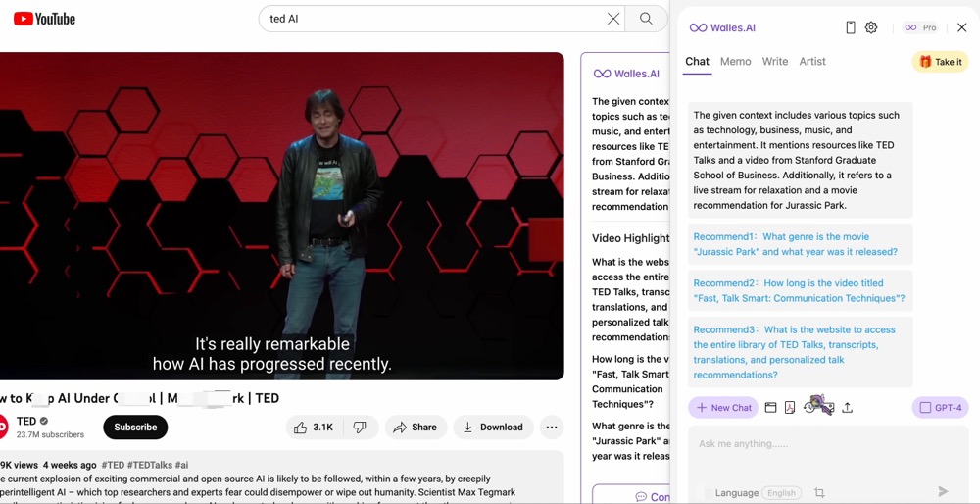Switch to the Write tab
This screenshot has width=980, height=504.
point(775,61)
